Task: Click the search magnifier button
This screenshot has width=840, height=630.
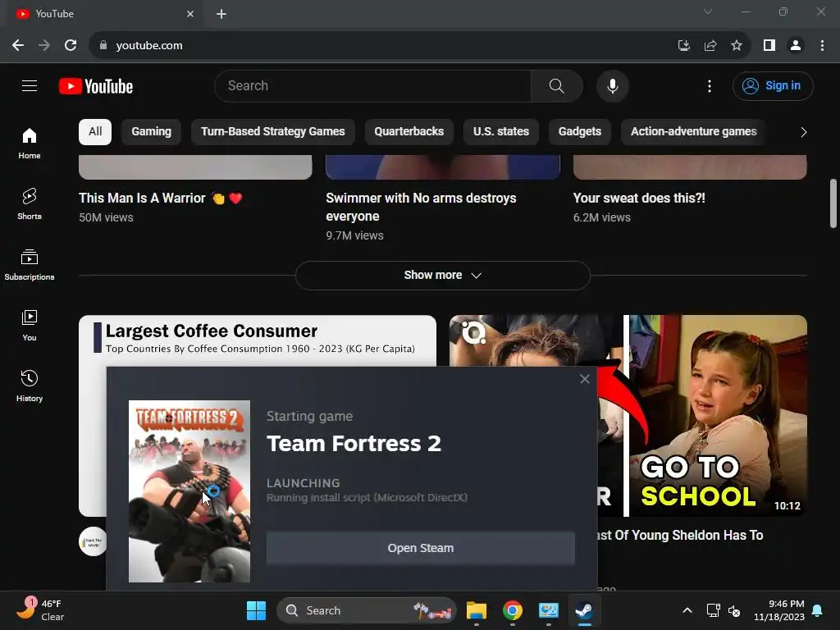Action: click(557, 85)
